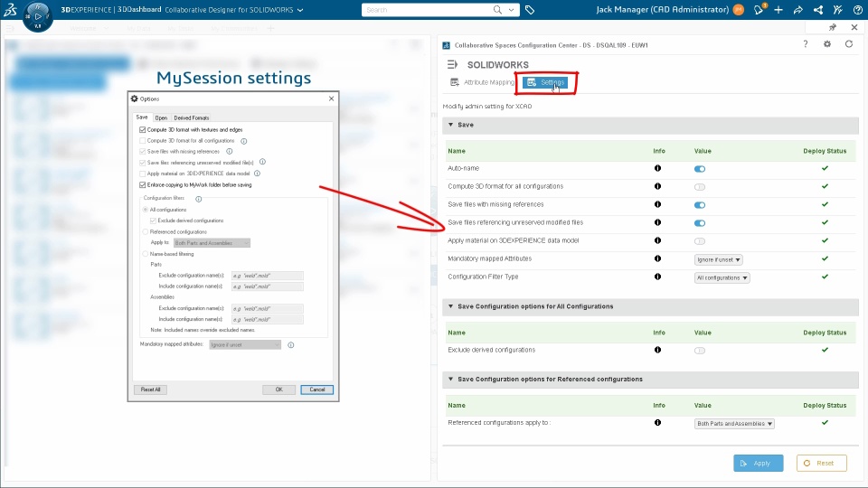
Task: Click the Auto-name info icon
Action: pos(657,168)
